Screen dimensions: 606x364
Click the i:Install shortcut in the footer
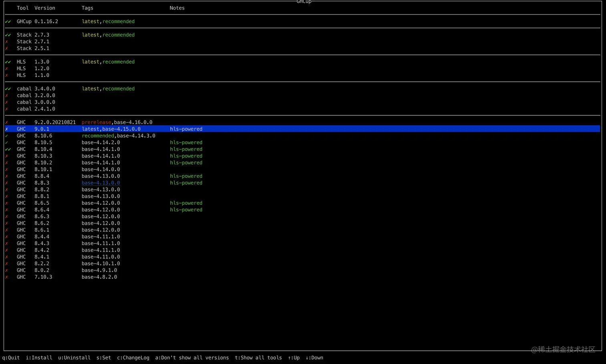coord(39,358)
